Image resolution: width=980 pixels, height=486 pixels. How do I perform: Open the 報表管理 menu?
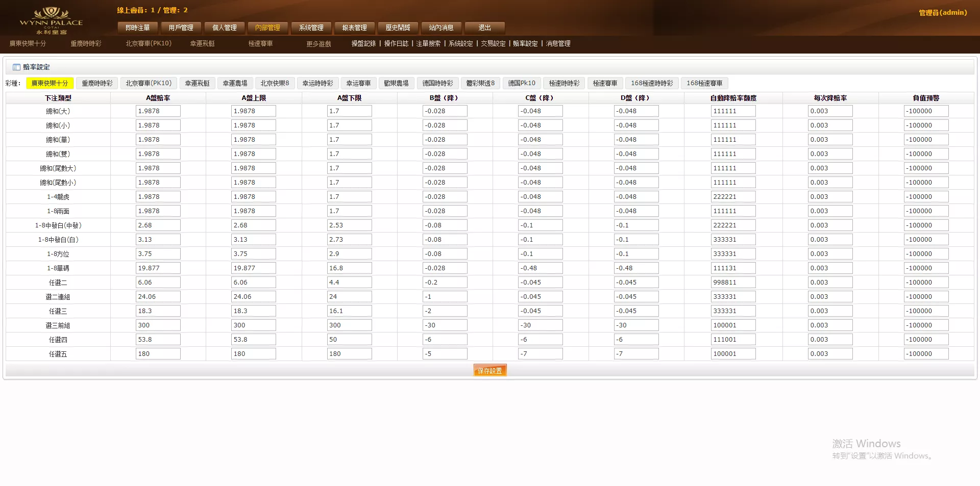click(355, 28)
